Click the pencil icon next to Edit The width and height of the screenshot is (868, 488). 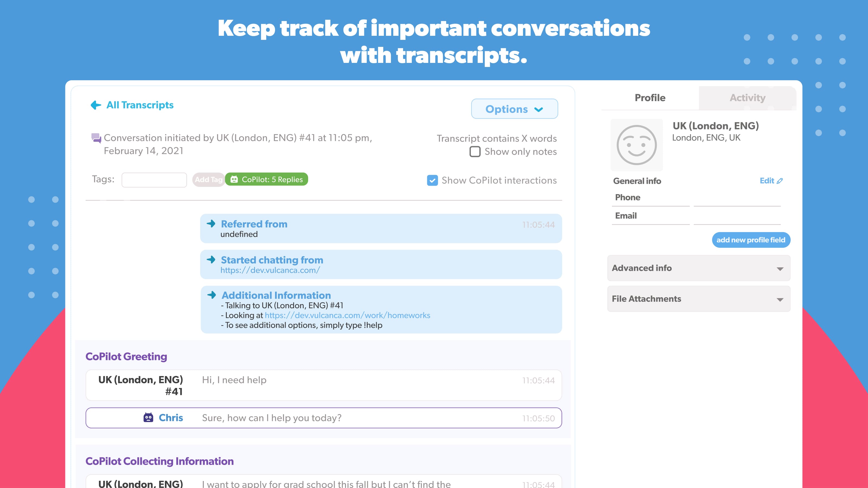780,181
